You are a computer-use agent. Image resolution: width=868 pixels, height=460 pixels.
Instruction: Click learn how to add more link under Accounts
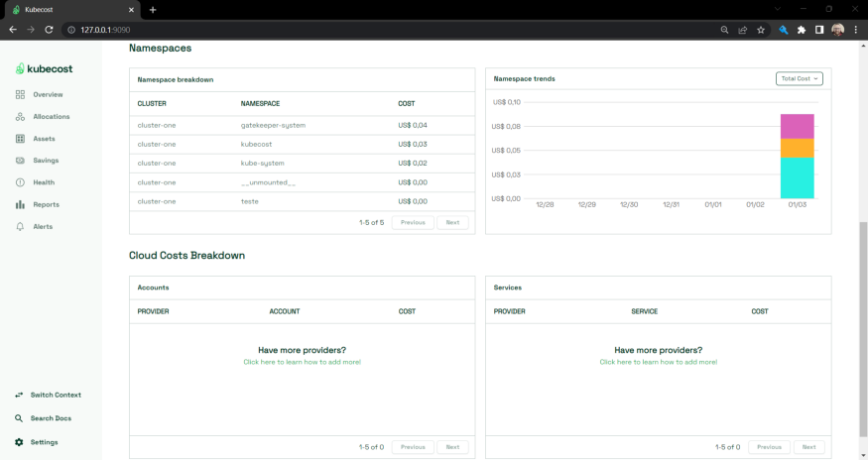[302, 362]
